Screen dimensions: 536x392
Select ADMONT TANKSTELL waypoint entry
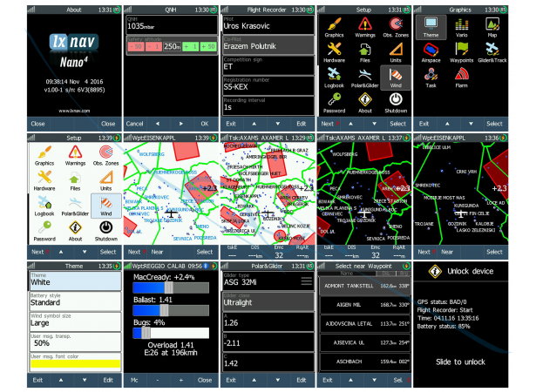(363, 284)
